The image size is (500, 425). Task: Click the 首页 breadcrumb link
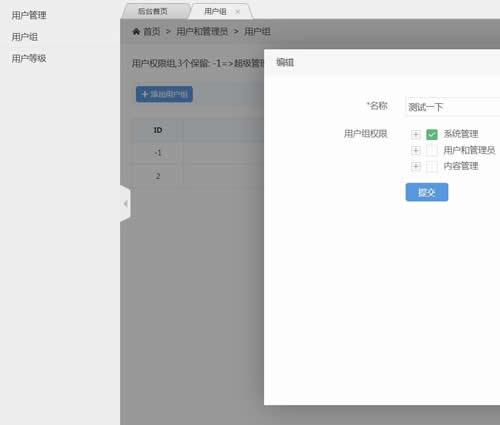click(x=152, y=32)
